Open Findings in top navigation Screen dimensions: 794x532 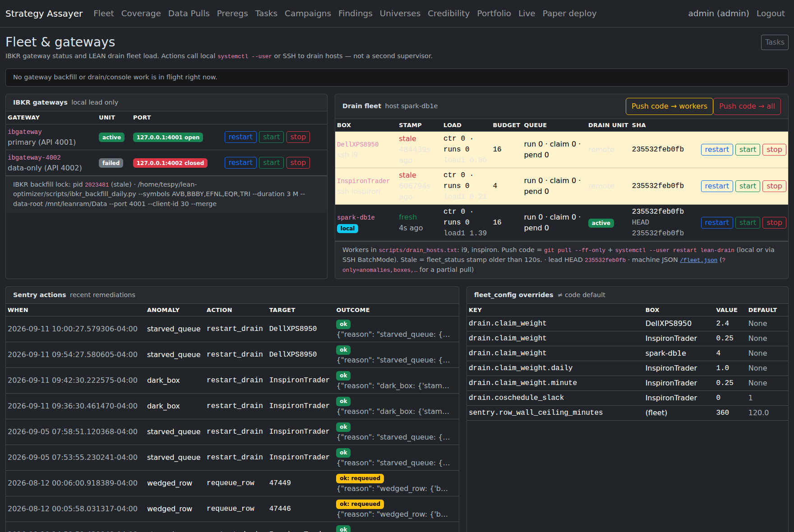355,14
